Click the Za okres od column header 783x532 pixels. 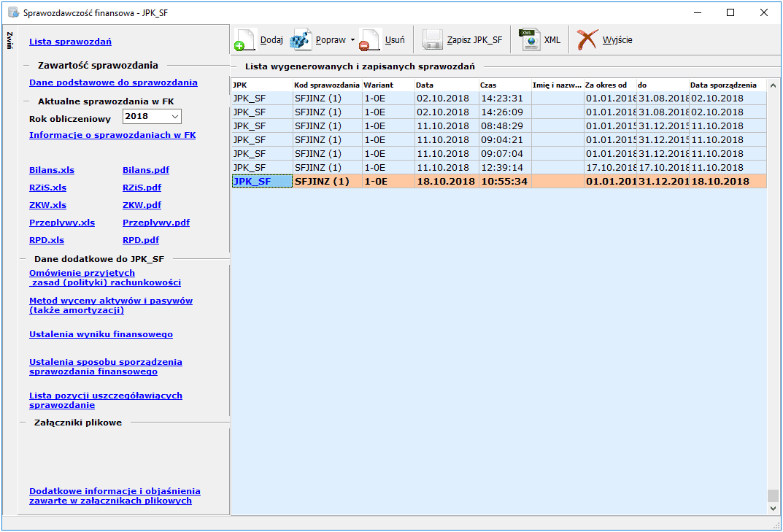click(x=610, y=85)
